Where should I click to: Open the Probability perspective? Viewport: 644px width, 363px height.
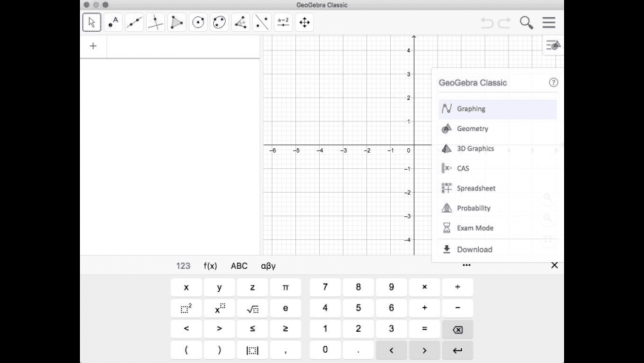pyautogui.click(x=497, y=208)
